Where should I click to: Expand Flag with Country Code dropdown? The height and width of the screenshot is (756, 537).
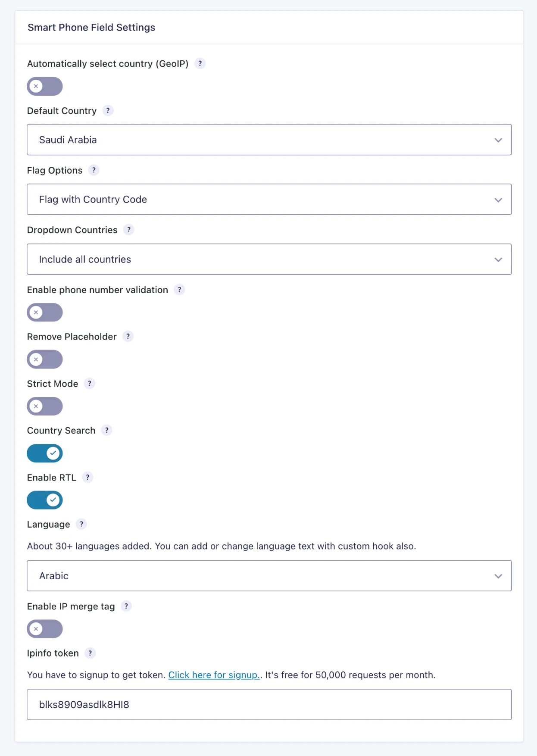[x=269, y=199]
